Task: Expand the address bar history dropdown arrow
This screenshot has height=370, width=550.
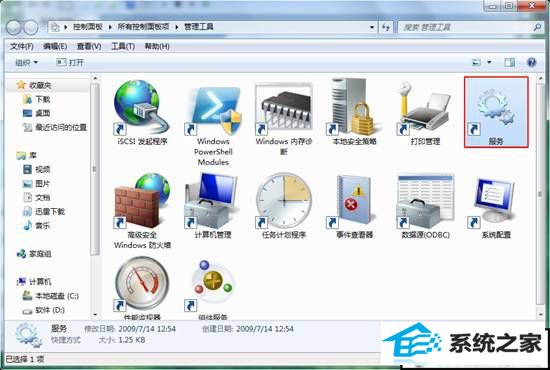Action: (372, 27)
